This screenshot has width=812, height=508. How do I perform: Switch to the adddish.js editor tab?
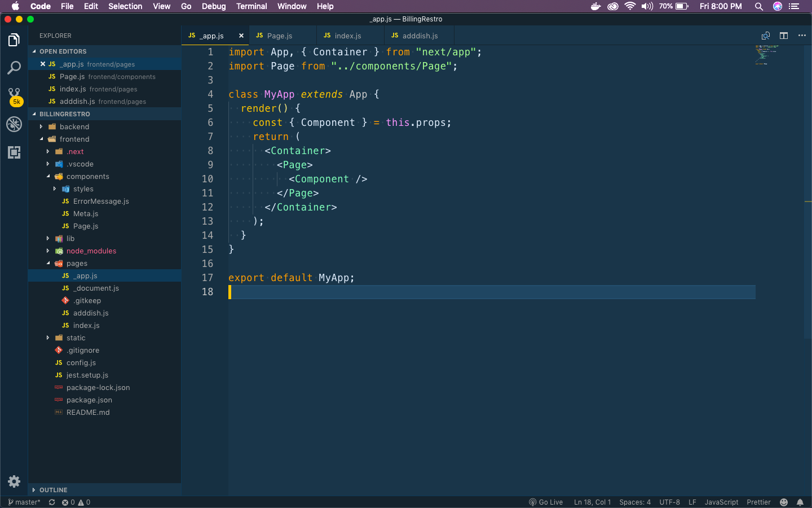click(x=418, y=36)
